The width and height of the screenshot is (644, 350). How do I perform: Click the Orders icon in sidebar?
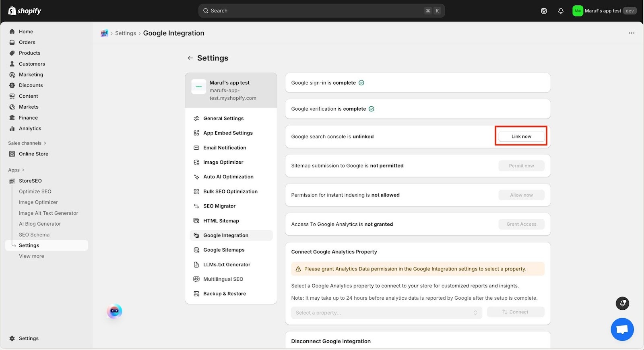coord(12,42)
